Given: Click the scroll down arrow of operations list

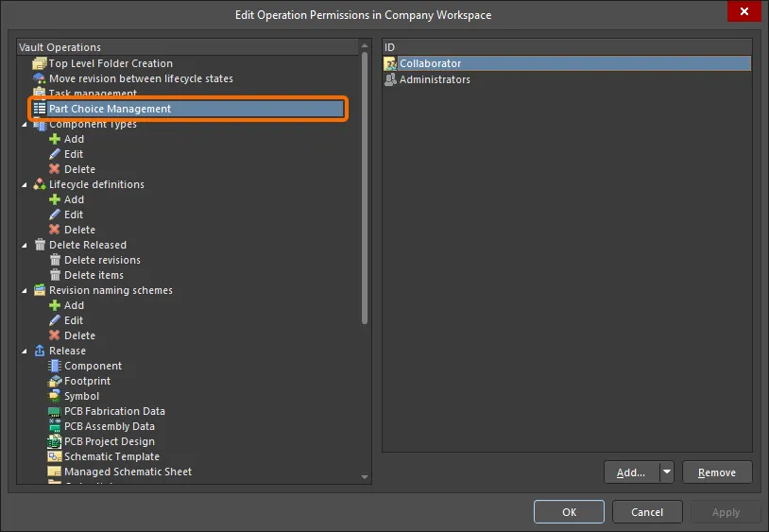Looking at the screenshot, I should [x=365, y=476].
